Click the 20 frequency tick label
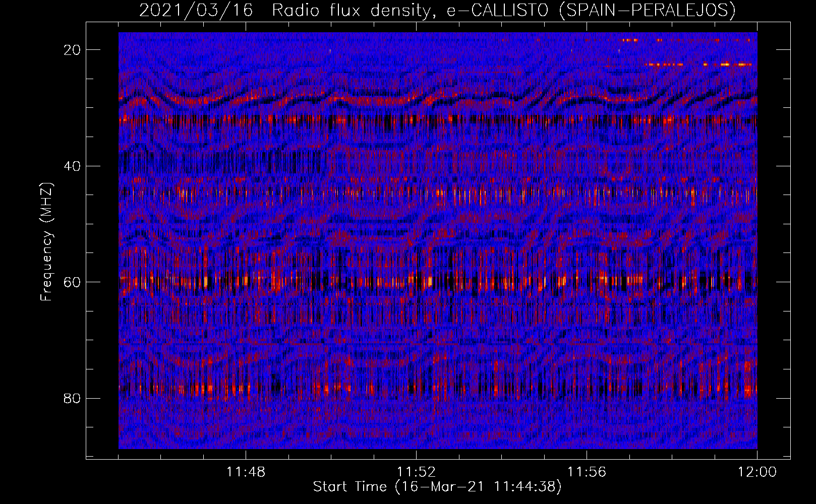The image size is (816, 504). pos(72,50)
